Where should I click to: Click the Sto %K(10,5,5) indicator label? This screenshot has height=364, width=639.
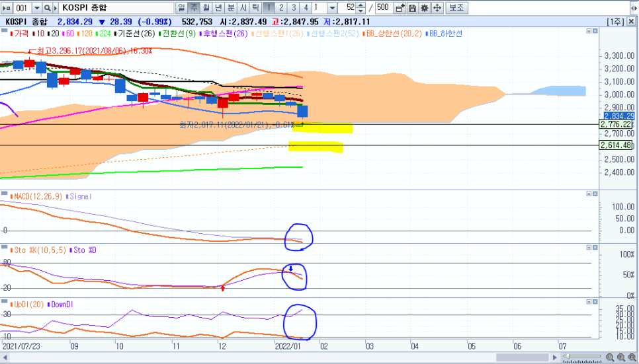38,250
